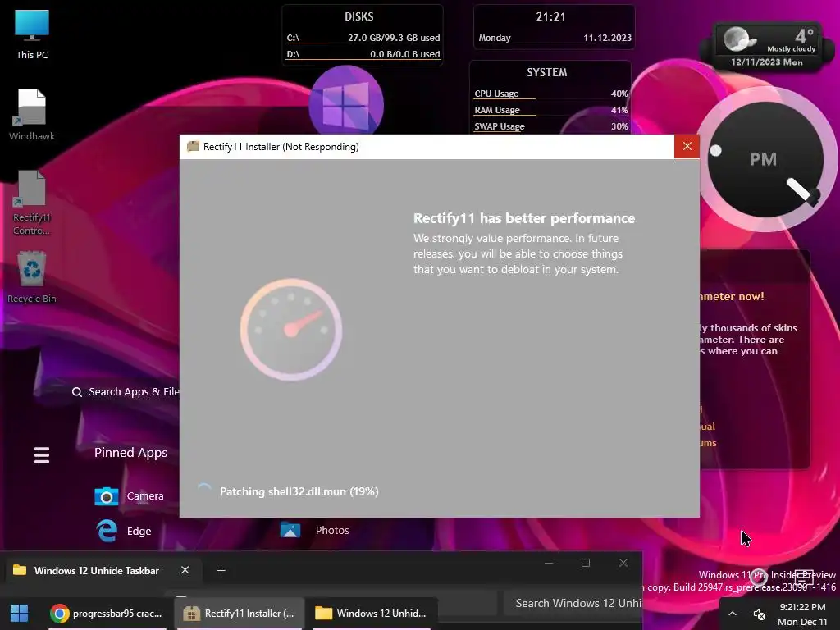Viewport: 840px width, 630px height.
Task: Minimize the File Explorer window
Action: pos(549,563)
